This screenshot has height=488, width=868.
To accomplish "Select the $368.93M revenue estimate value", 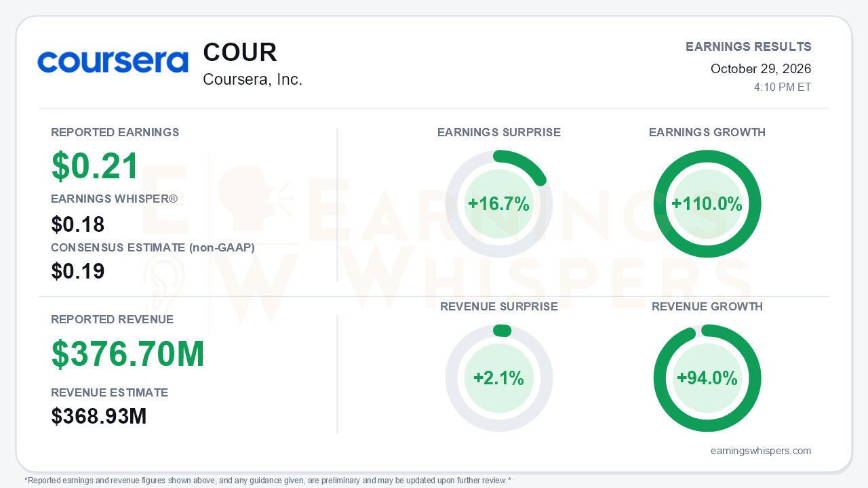I will (99, 416).
